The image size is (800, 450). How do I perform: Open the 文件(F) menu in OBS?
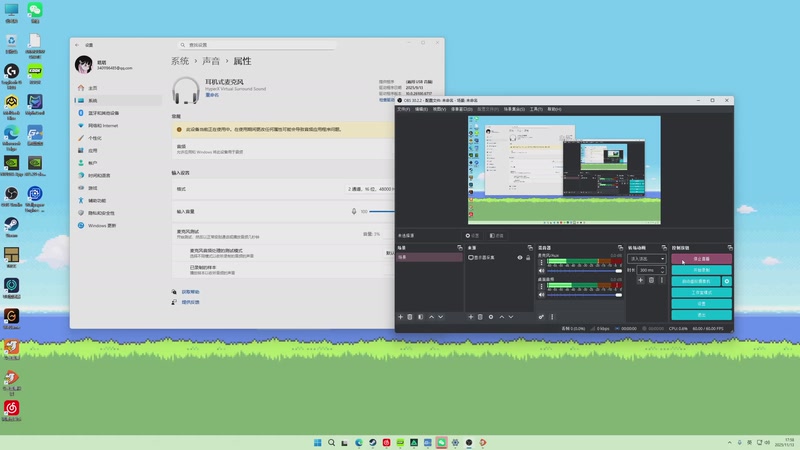(403, 109)
